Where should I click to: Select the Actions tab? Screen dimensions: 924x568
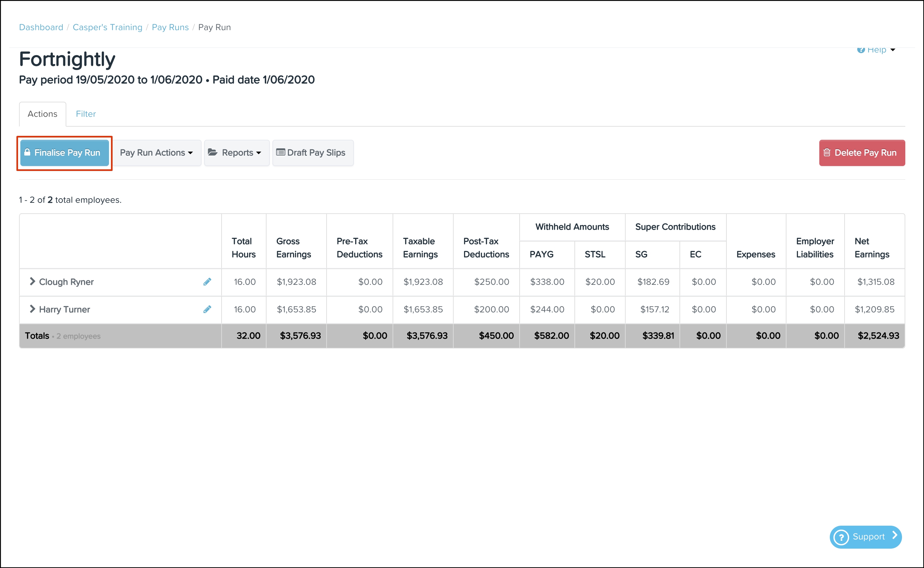42,114
